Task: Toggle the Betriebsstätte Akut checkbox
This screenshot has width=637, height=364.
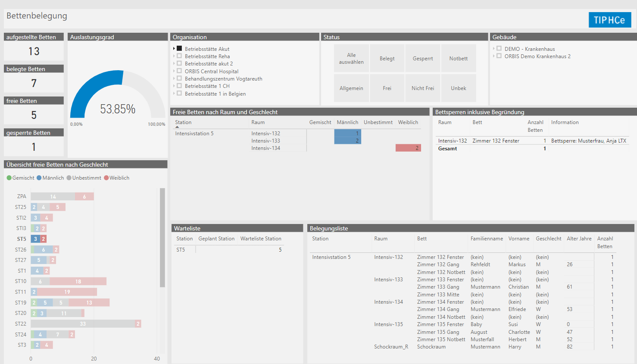Action: coord(179,49)
